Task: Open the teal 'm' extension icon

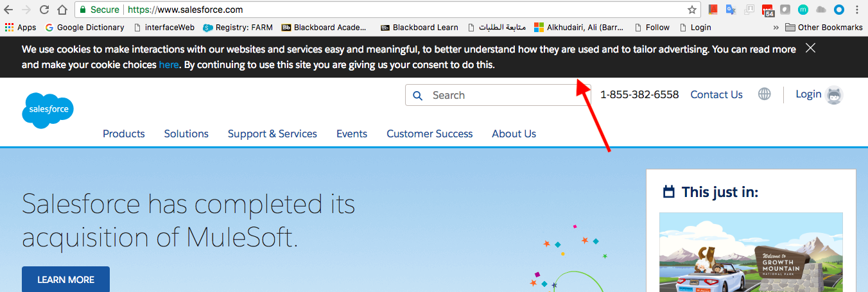Action: coord(803,10)
